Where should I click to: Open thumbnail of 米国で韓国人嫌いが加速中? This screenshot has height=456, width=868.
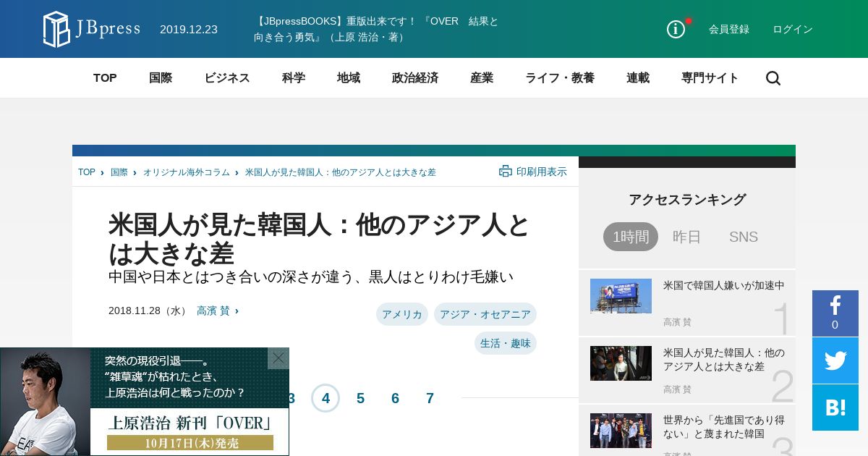click(621, 296)
